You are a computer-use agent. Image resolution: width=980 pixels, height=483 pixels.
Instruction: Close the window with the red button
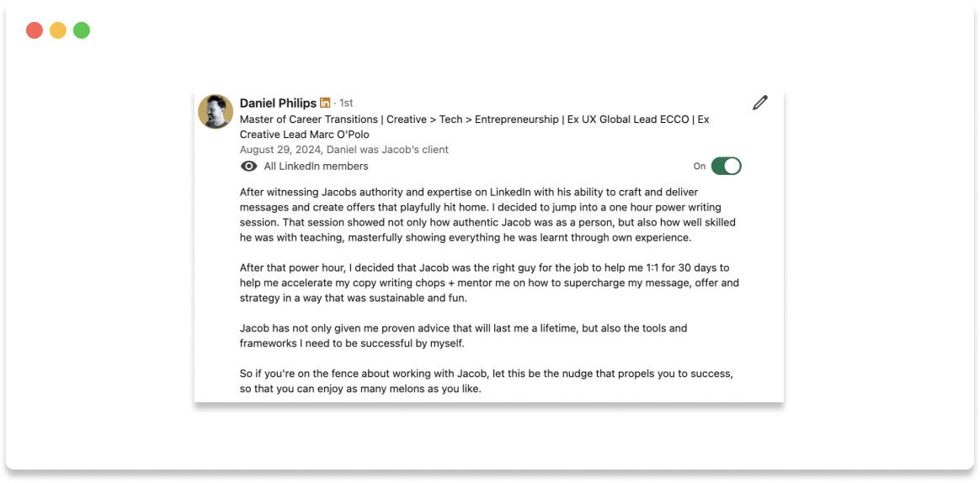point(35,30)
